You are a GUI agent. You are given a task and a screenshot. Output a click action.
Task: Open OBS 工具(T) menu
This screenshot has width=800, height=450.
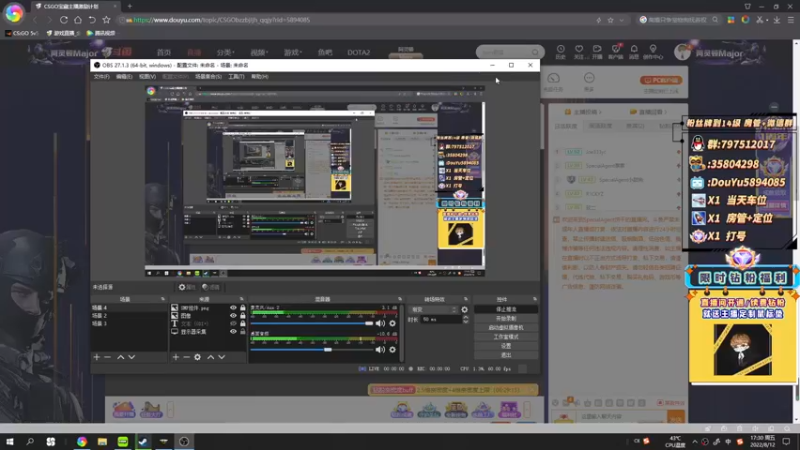236,77
